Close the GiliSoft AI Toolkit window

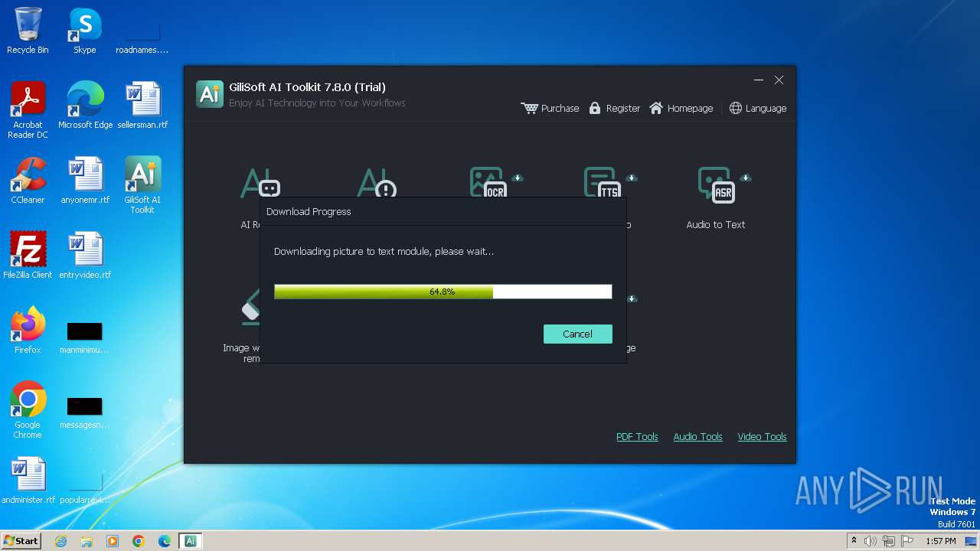[779, 80]
